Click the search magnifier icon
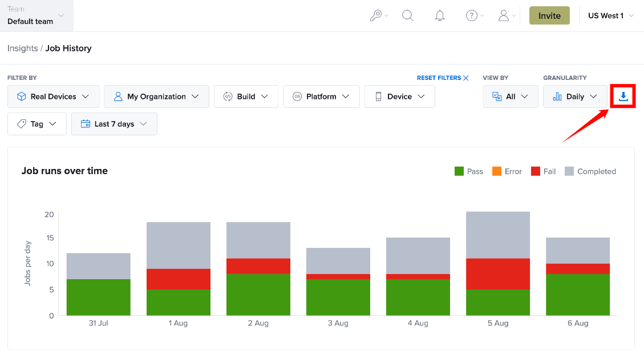The height and width of the screenshot is (358, 644). coord(407,15)
